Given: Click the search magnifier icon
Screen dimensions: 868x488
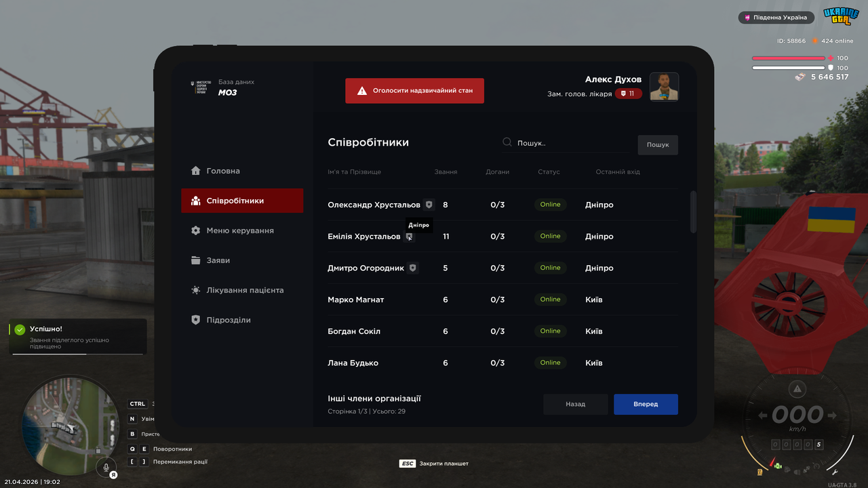Looking at the screenshot, I should point(507,142).
